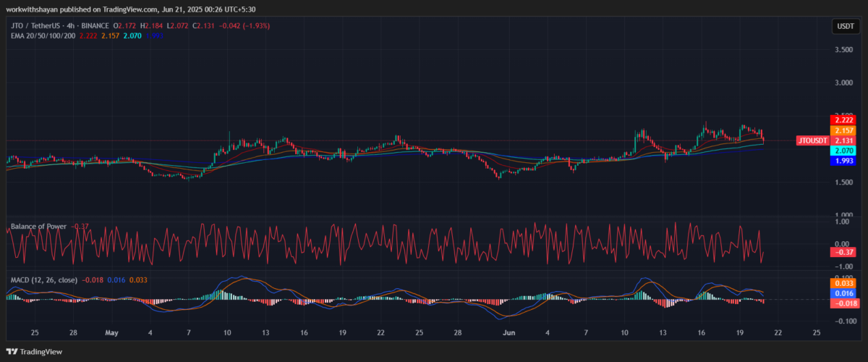Click the EMA 20/50/100/200 indicator legend
868x362 pixels.
tap(42, 35)
